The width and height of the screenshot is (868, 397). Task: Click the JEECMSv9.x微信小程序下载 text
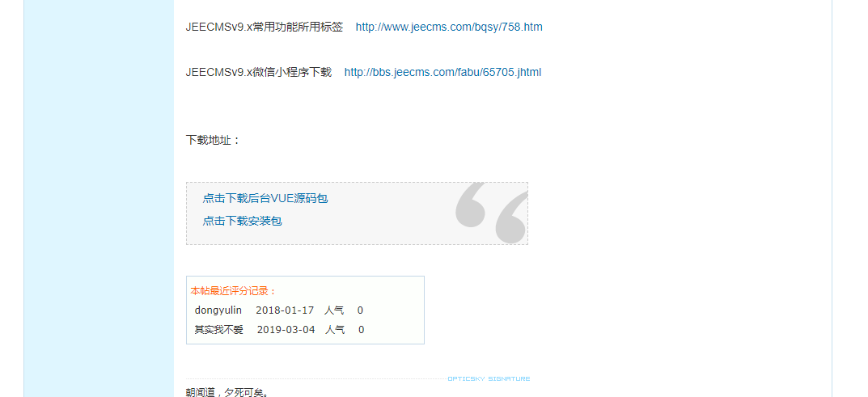259,73
